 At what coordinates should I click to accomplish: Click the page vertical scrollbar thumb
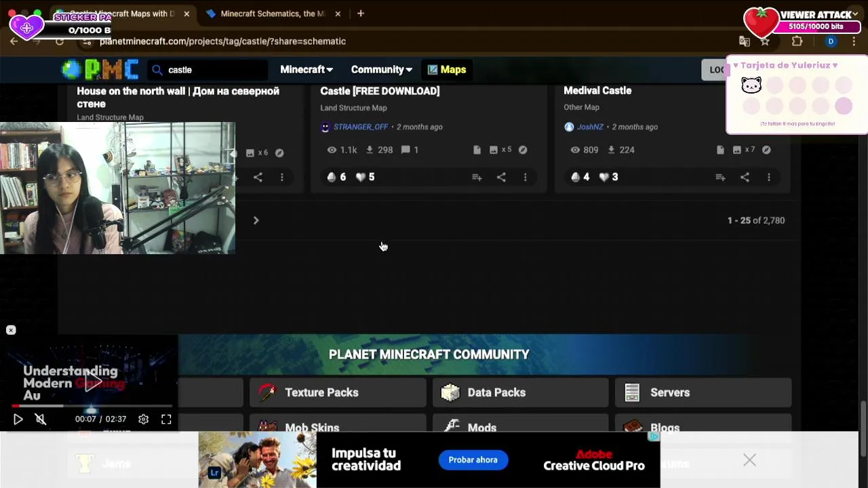pos(863,429)
